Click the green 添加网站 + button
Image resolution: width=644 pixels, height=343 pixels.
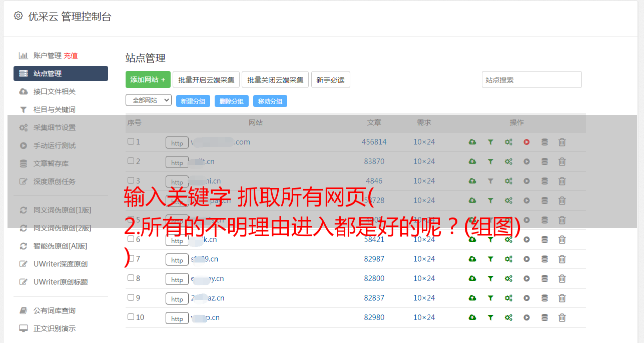(148, 79)
